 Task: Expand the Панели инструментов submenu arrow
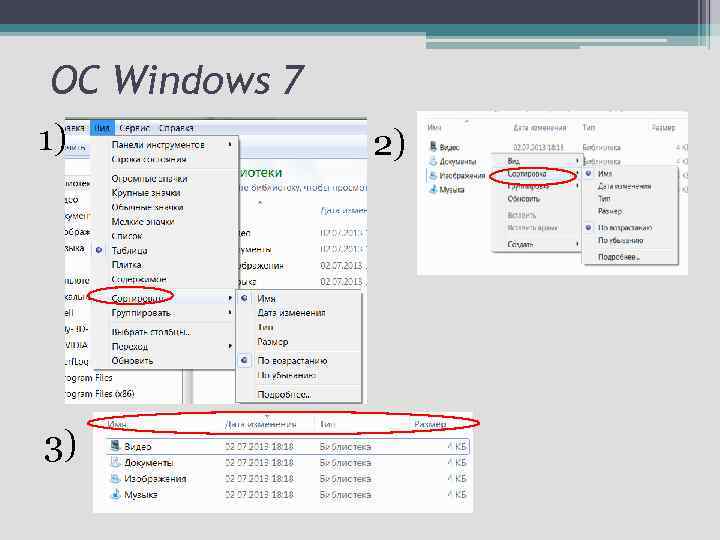pyautogui.click(x=230, y=144)
